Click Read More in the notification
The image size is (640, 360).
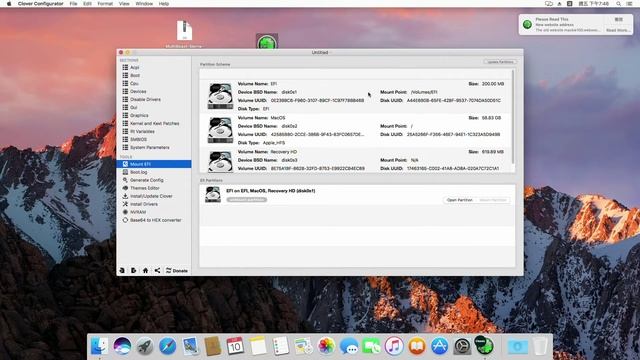click(617, 30)
